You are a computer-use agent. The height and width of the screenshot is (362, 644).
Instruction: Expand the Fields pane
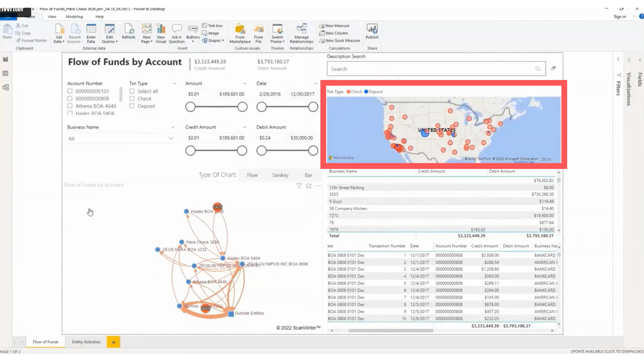[x=640, y=60]
